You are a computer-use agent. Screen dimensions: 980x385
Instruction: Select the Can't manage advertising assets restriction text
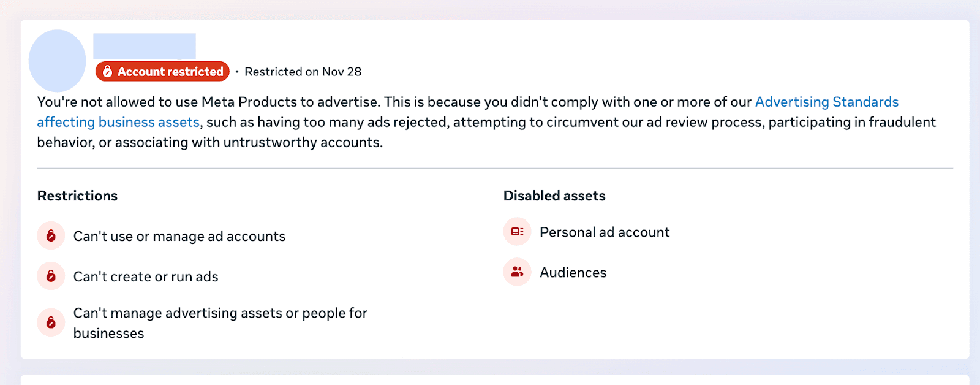pos(220,322)
